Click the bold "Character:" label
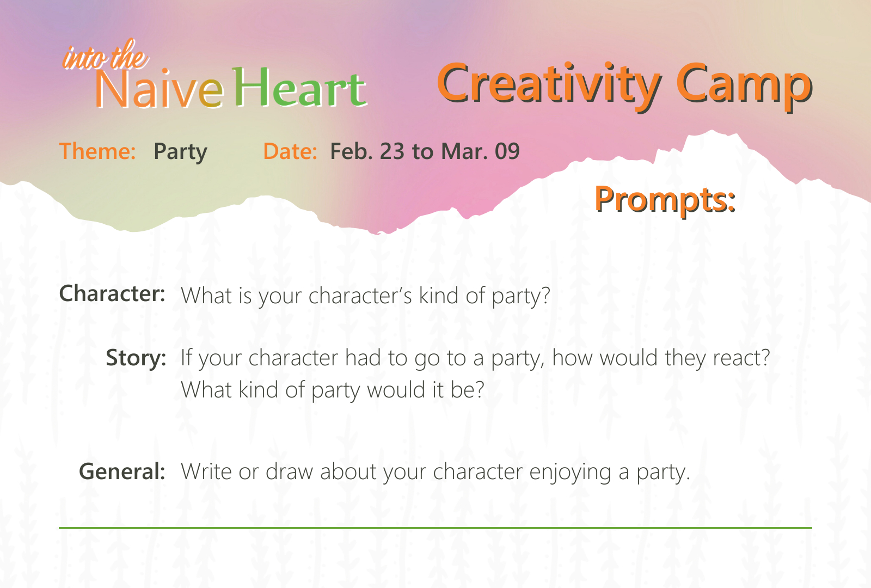This screenshot has width=871, height=588. point(112,294)
